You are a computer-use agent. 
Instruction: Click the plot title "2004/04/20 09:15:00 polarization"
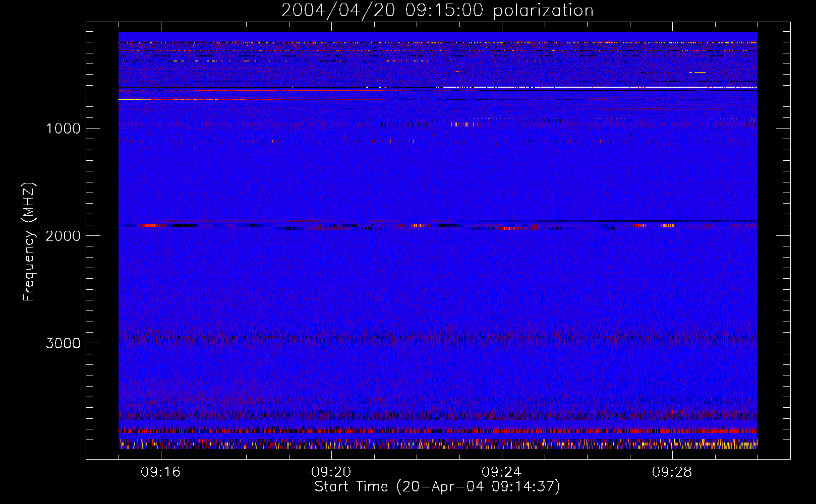pos(437,11)
